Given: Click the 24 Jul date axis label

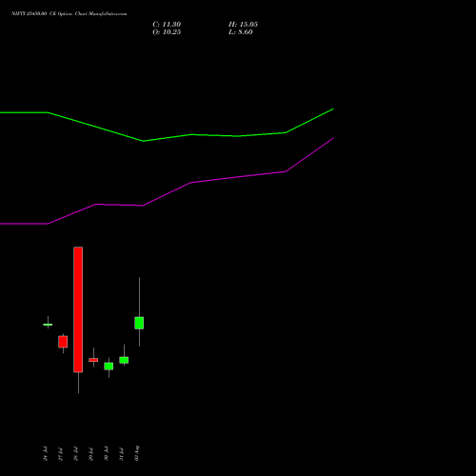Looking at the screenshot, I should (45, 453).
